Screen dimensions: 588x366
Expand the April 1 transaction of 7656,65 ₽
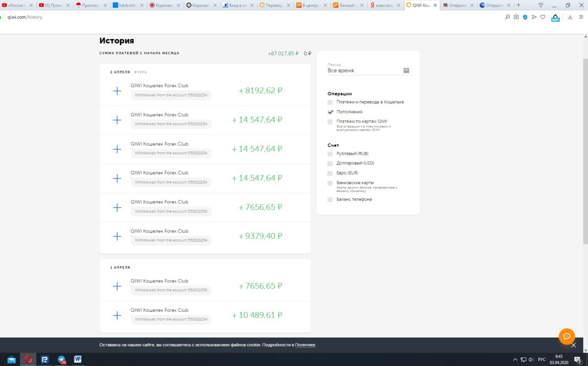[117, 286]
